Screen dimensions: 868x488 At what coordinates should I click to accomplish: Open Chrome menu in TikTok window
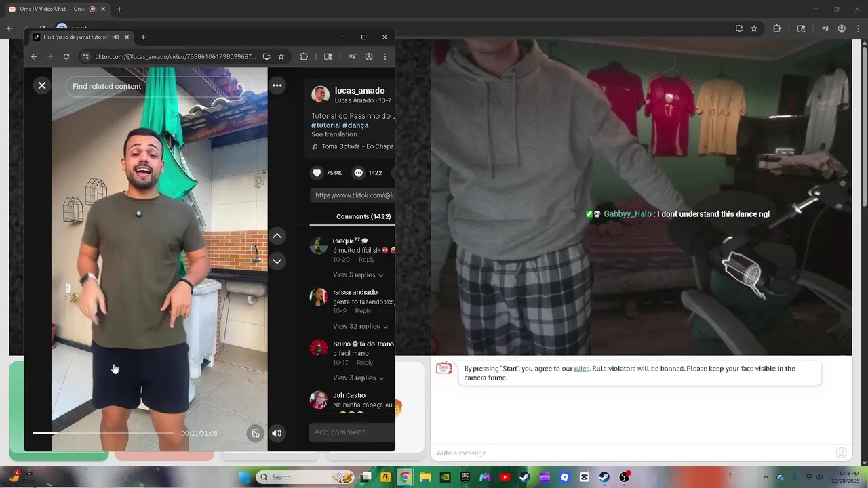point(385,56)
